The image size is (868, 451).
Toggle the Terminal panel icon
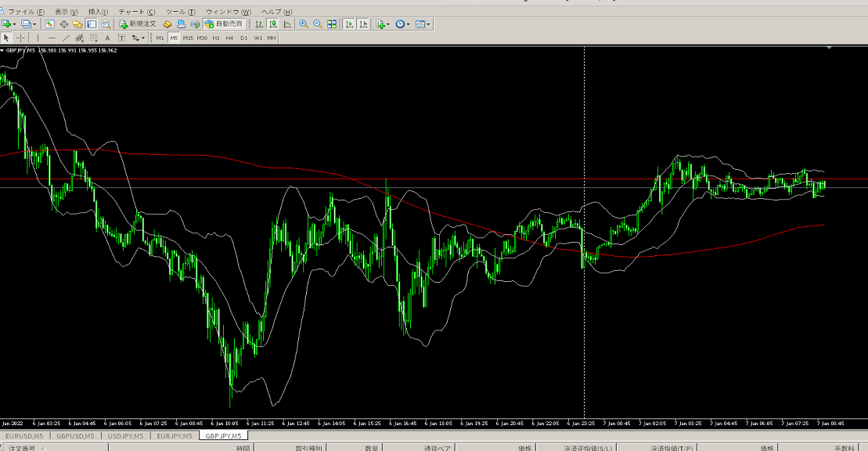[x=92, y=23]
